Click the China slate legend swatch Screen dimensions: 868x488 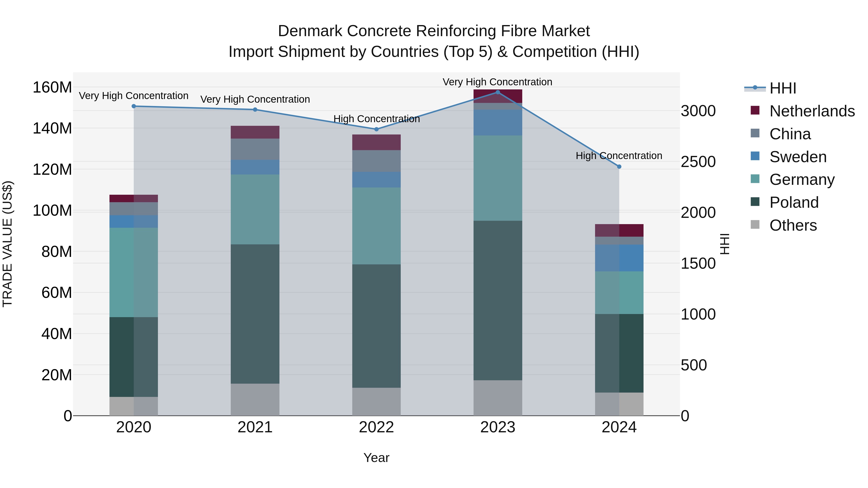coord(755,133)
